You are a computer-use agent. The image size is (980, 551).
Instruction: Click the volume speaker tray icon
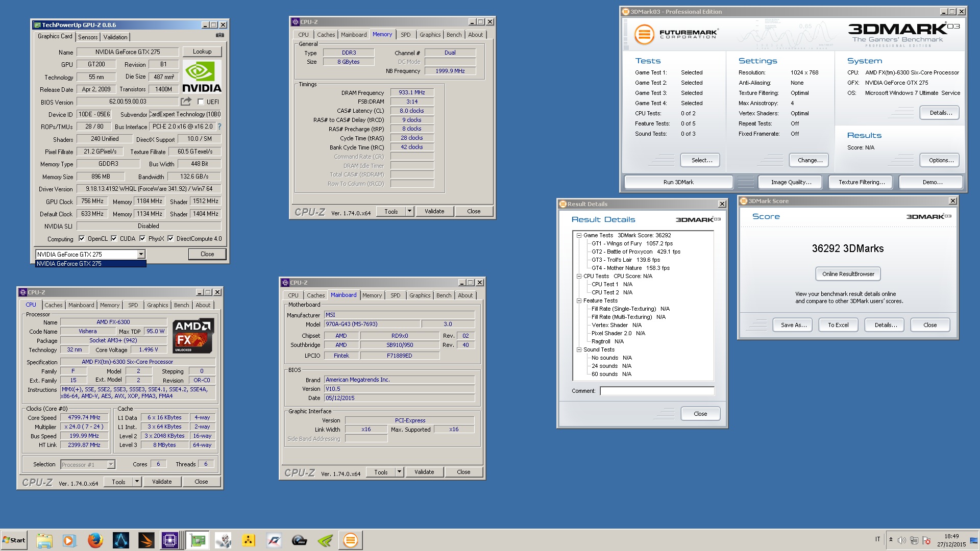pos(902,540)
